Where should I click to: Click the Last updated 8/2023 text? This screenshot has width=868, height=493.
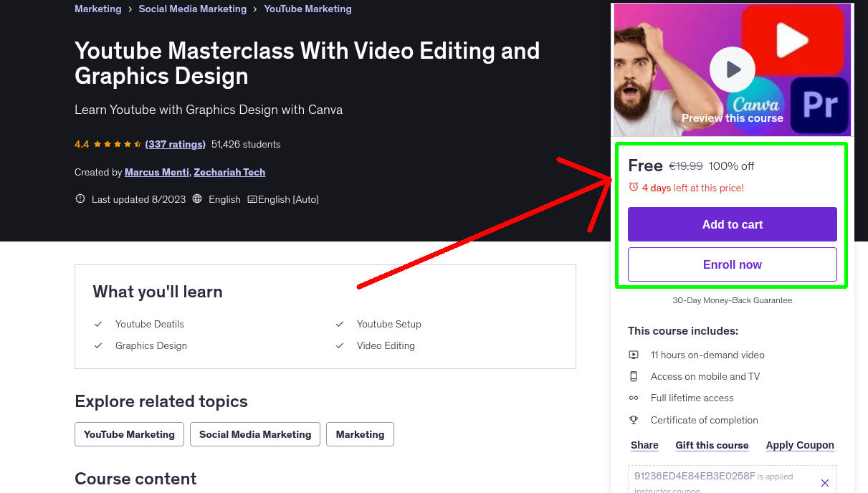pyautogui.click(x=138, y=199)
